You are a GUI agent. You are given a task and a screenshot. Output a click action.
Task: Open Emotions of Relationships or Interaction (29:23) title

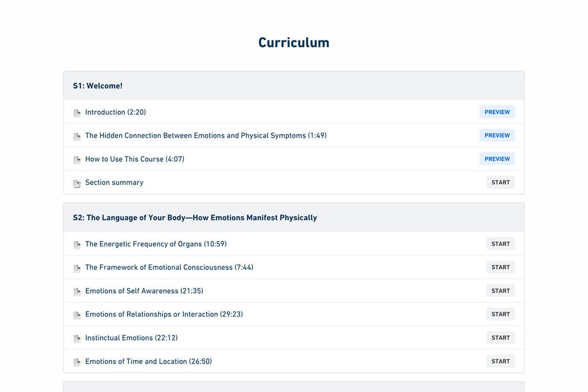pos(164,315)
